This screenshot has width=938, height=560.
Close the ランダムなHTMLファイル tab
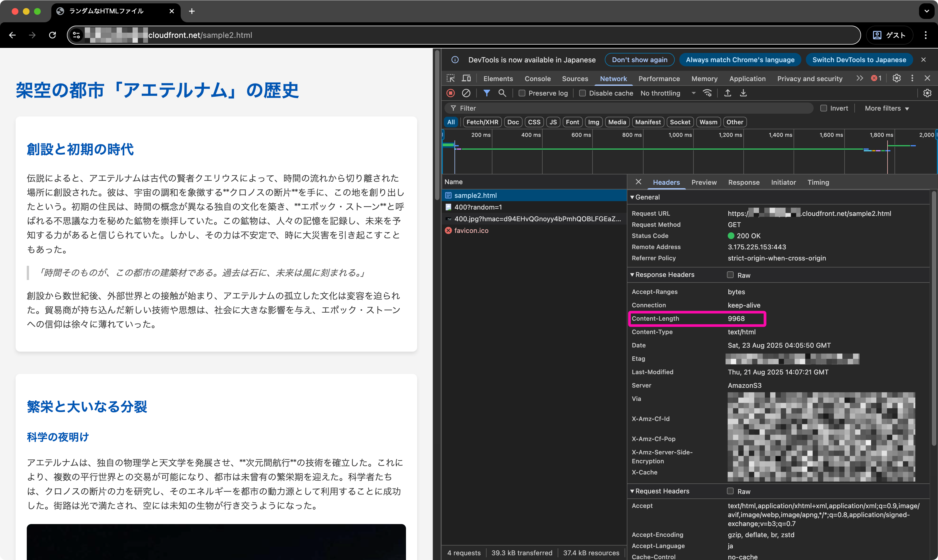172,11
